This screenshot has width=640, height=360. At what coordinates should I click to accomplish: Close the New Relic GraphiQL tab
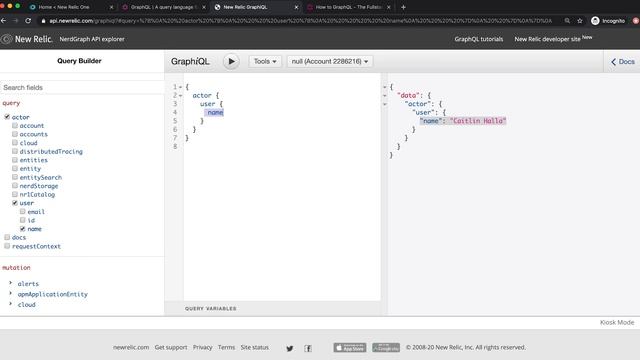coord(296,7)
